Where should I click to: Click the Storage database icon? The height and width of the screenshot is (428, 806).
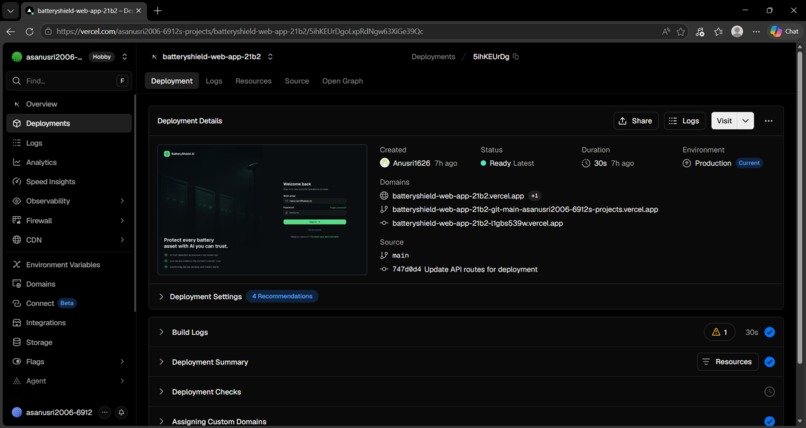coord(16,342)
